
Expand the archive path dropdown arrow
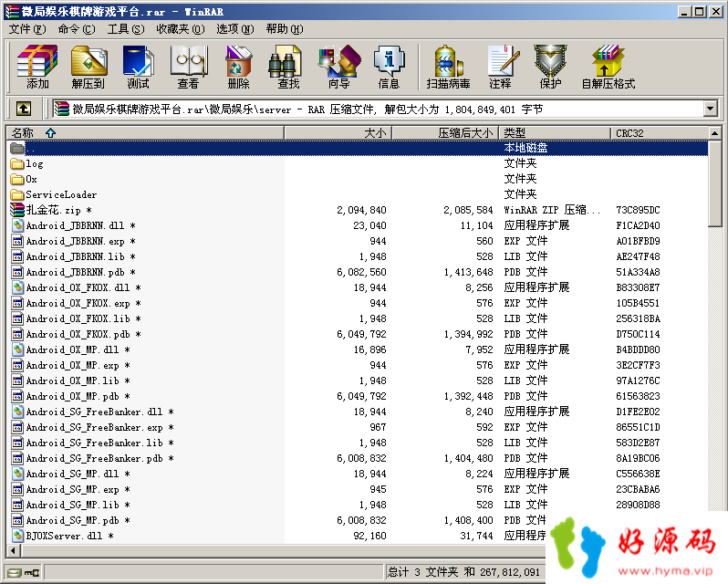710,109
